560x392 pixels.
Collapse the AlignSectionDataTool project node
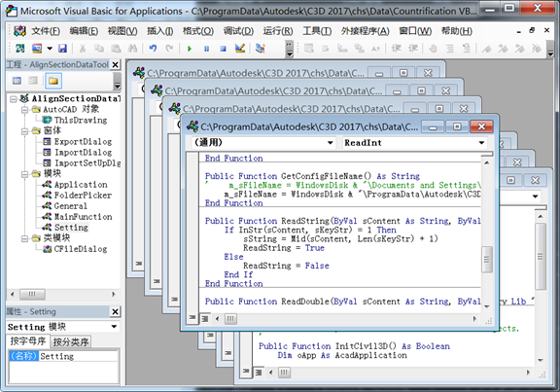click(x=14, y=98)
